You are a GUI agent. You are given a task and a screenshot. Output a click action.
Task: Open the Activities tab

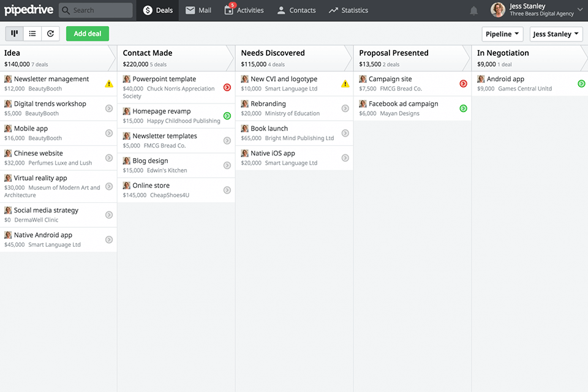(x=244, y=10)
